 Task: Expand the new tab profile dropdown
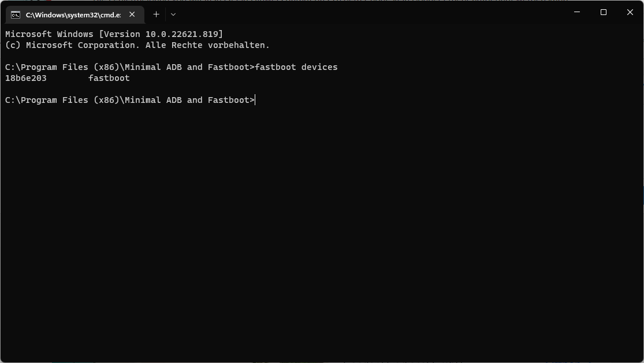173,14
